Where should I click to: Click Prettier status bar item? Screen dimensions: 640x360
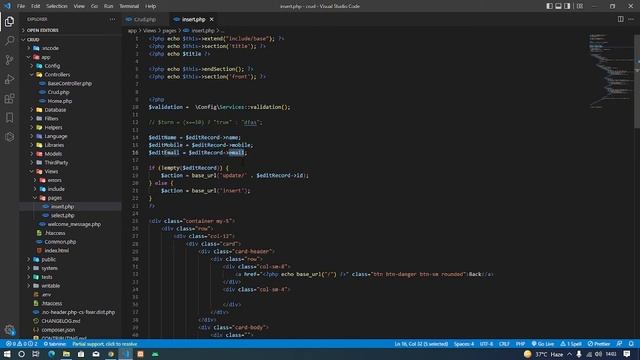click(599, 344)
